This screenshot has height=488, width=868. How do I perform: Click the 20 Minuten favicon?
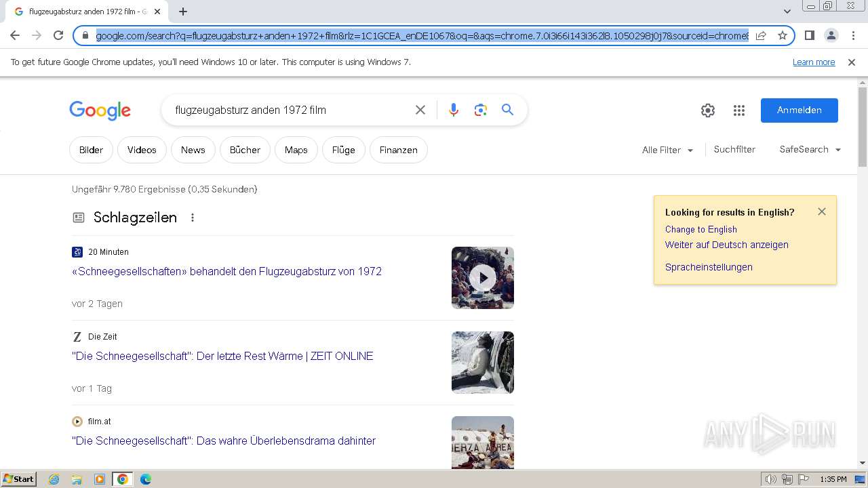77,252
